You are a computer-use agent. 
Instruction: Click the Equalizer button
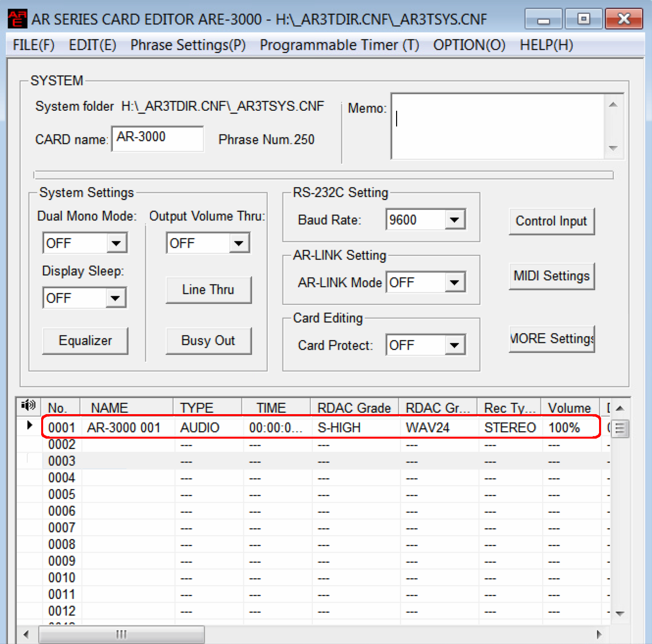tap(85, 341)
